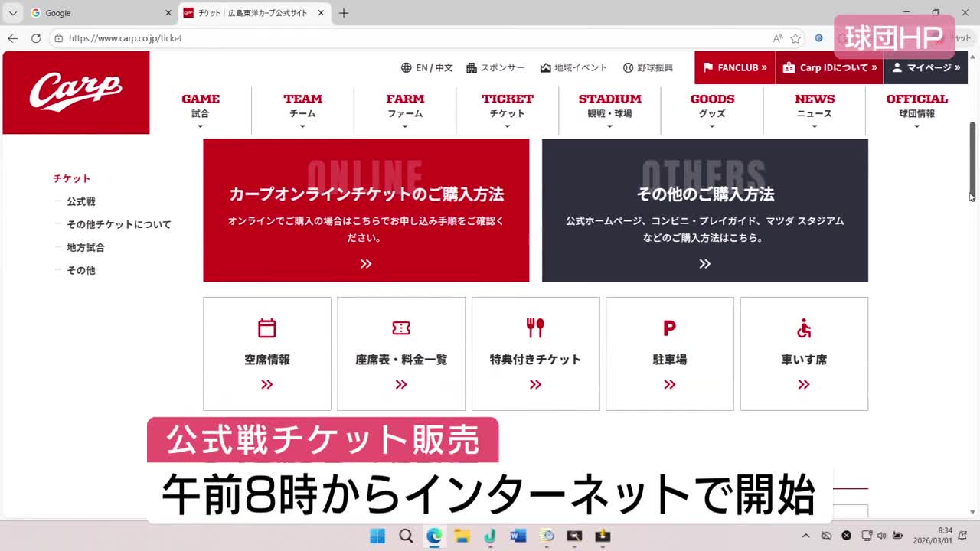The width and height of the screenshot is (980, 551).
Task: Click the P parking icon for 駐車場
Action: [669, 328]
